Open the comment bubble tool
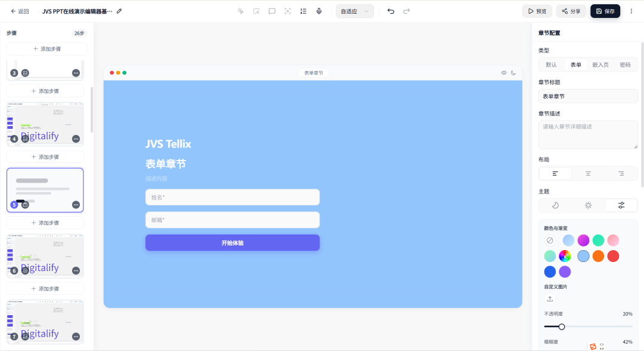Image resolution: width=644 pixels, height=351 pixels. pos(272,11)
